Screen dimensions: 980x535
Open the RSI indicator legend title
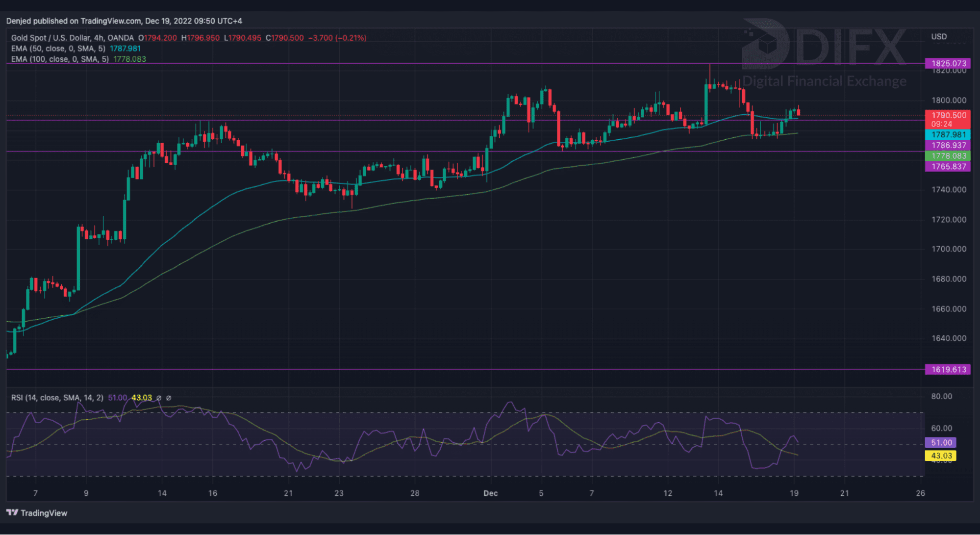pyautogui.click(x=57, y=398)
